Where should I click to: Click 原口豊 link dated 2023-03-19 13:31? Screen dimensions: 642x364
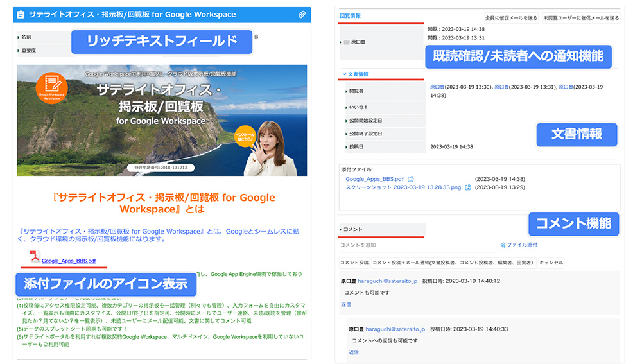click(x=501, y=87)
